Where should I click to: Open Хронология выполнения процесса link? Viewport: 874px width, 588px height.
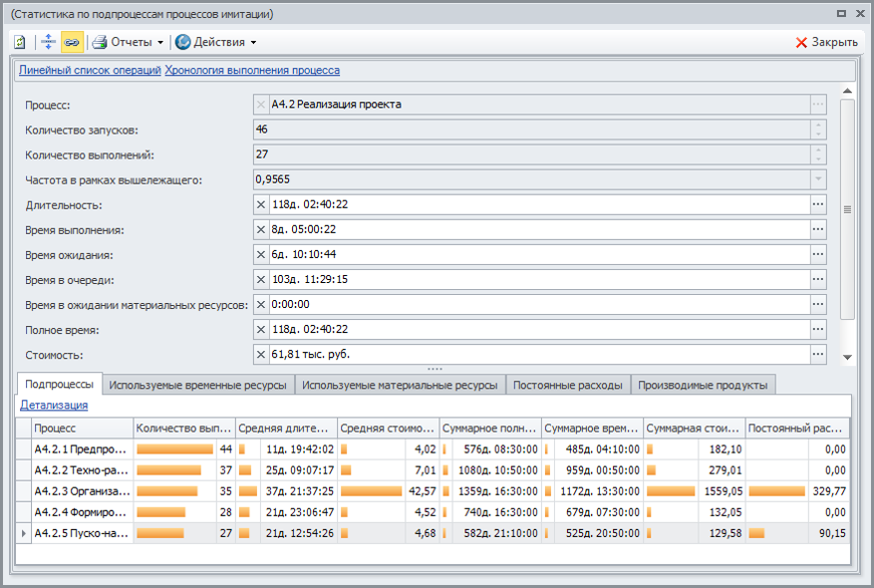(252, 70)
